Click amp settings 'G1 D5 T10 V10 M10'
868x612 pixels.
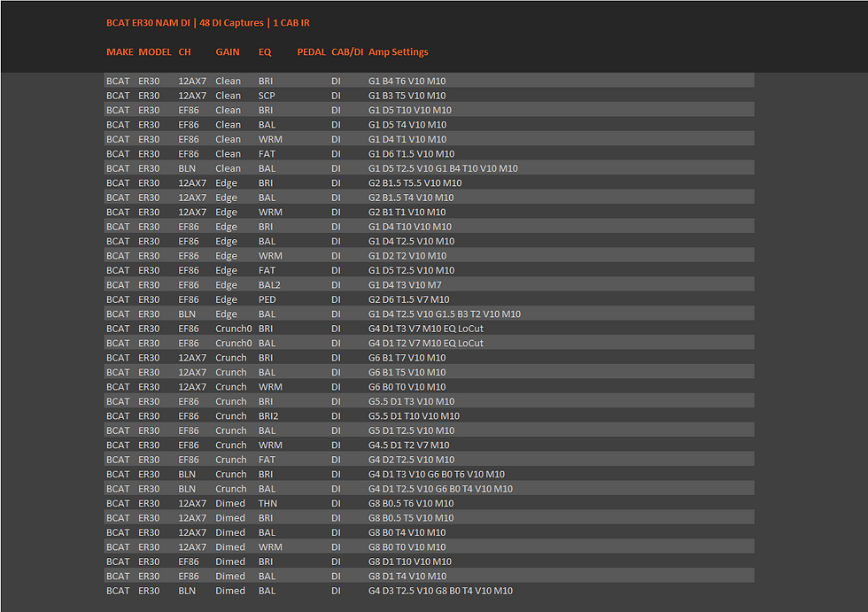[409, 111]
